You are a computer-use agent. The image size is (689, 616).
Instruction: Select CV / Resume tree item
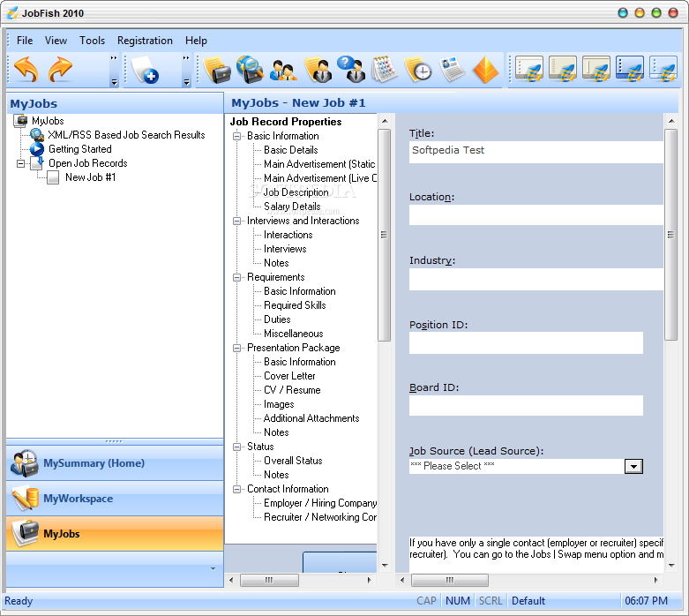[x=292, y=390]
